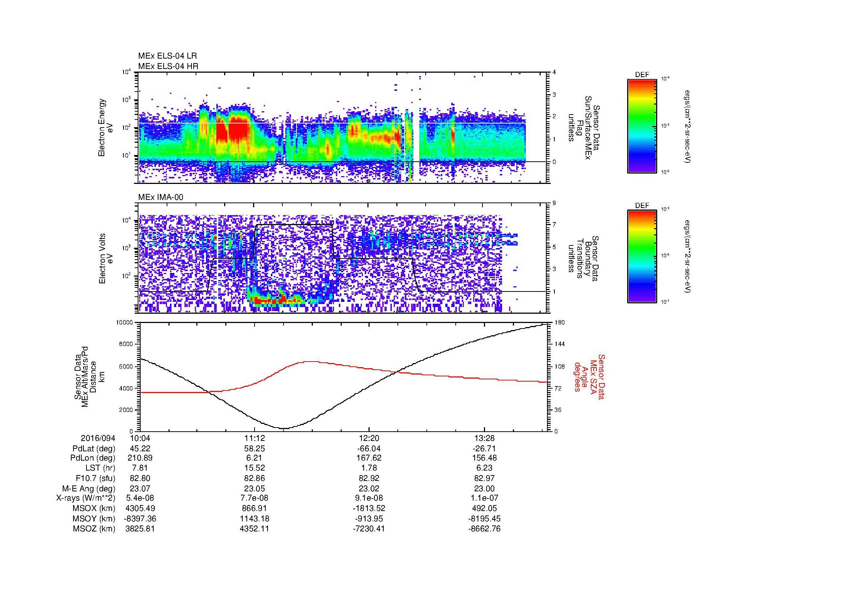
Task: Click the red MEx SZA Angle axis label
Action: tap(589, 376)
